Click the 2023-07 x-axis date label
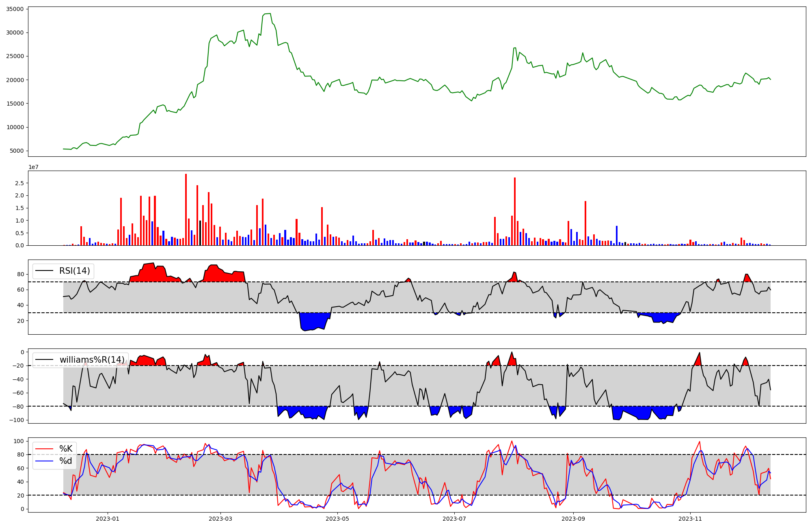The image size is (812, 528). pos(454,519)
